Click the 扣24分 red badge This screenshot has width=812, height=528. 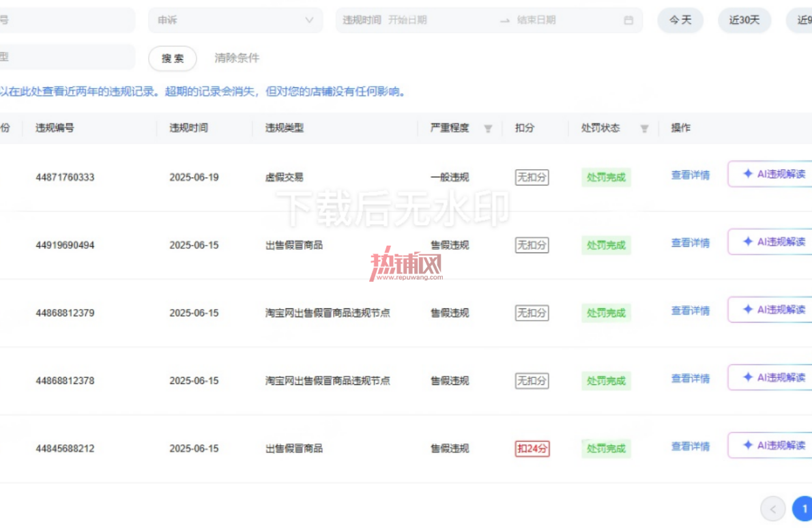click(x=532, y=448)
